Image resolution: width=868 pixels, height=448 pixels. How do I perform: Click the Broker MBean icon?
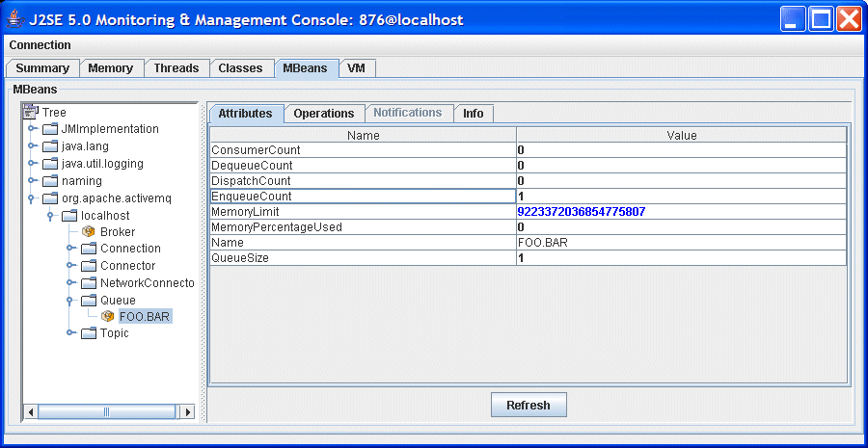(89, 232)
